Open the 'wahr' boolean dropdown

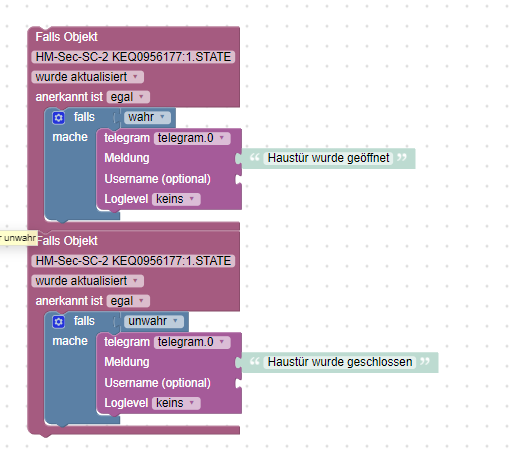pyautogui.click(x=147, y=117)
